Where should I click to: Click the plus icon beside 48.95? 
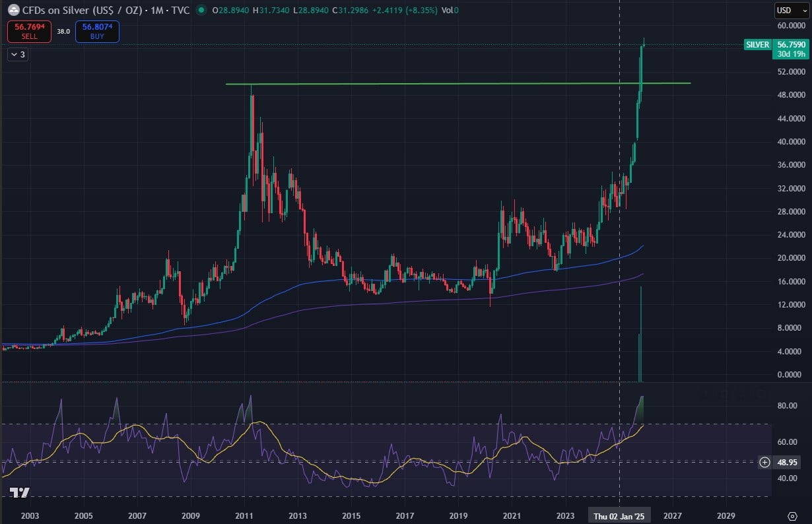[x=764, y=462]
